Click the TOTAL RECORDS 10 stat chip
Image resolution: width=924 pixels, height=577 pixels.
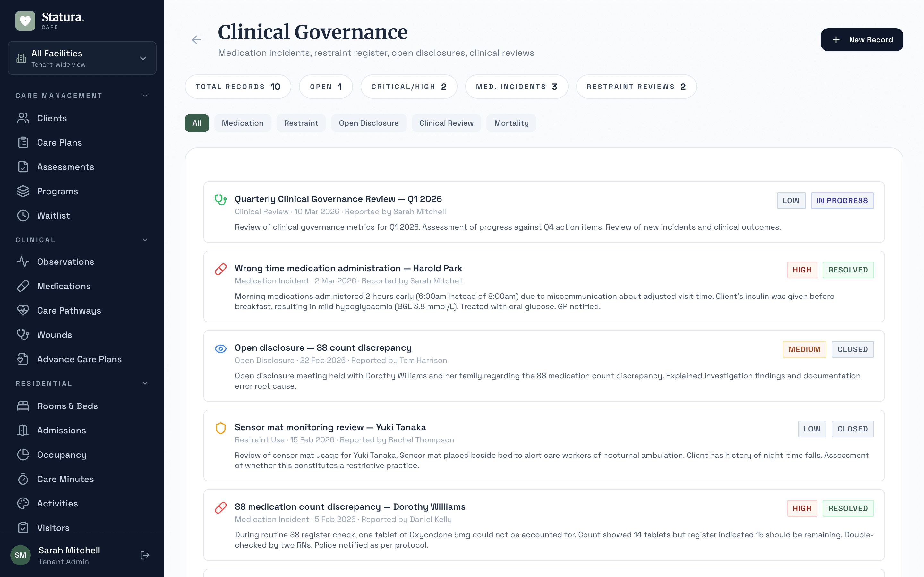[237, 86]
